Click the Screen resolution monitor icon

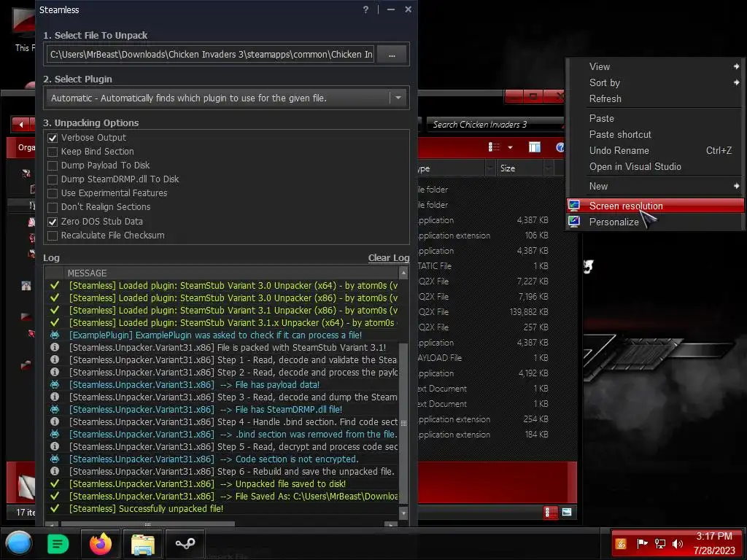pos(574,206)
